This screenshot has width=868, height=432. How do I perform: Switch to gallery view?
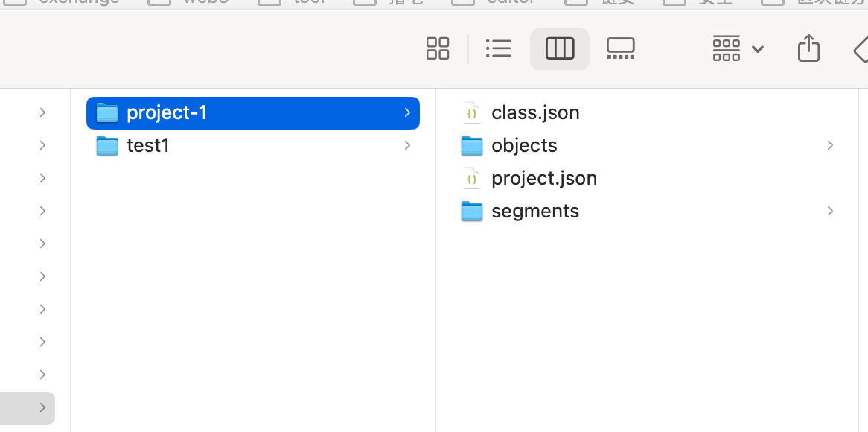point(620,49)
